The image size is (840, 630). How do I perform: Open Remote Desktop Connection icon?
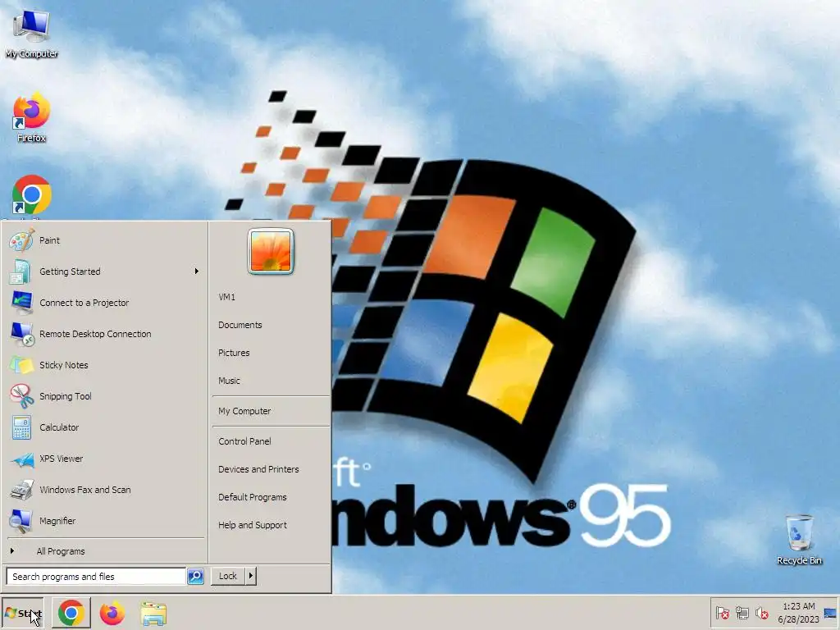point(22,334)
